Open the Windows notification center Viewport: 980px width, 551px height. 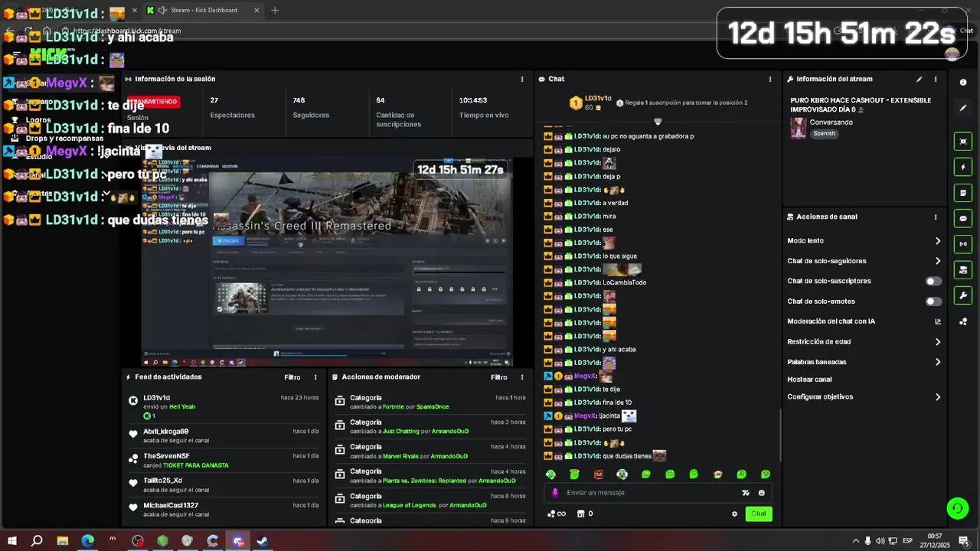click(x=963, y=541)
